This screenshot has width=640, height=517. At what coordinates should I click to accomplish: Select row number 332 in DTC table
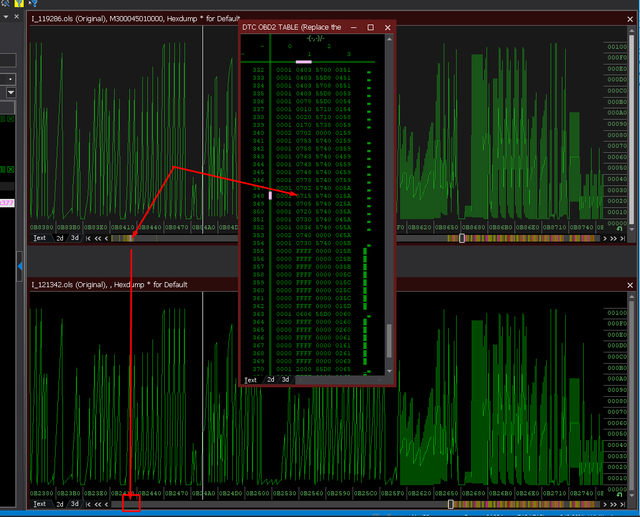coord(258,70)
